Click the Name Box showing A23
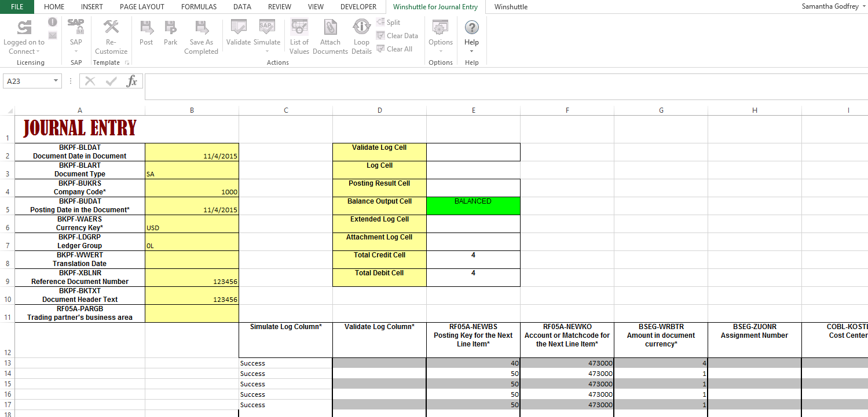Image resolution: width=868 pixels, height=417 pixels. pos(27,81)
